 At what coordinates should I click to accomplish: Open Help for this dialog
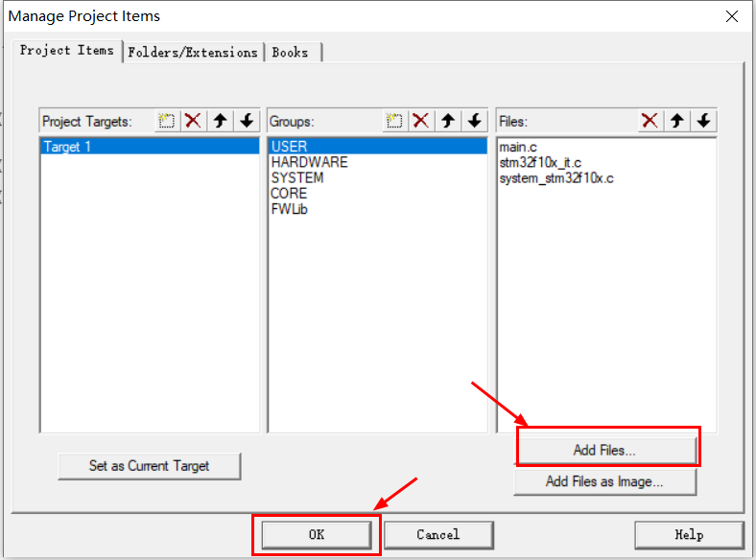coord(690,535)
